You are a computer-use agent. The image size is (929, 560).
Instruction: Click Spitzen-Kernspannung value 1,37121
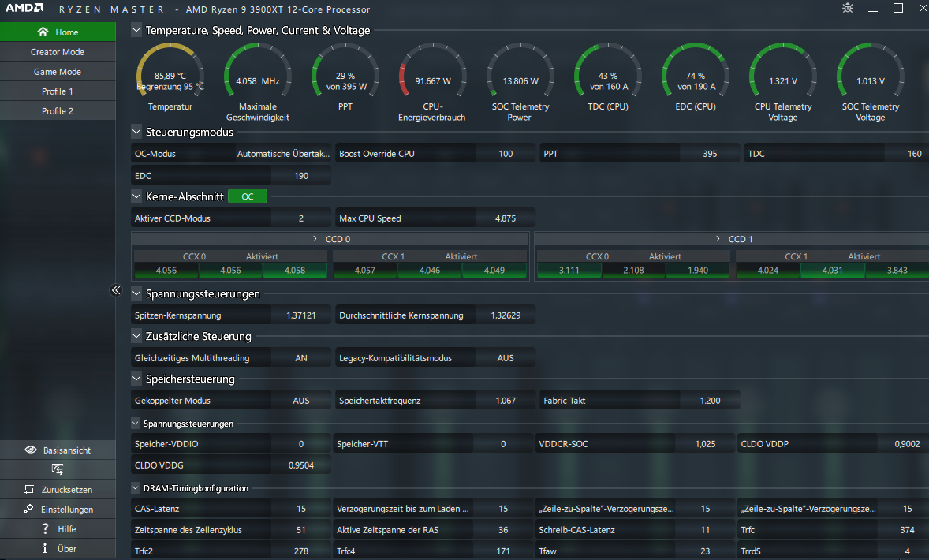point(301,315)
